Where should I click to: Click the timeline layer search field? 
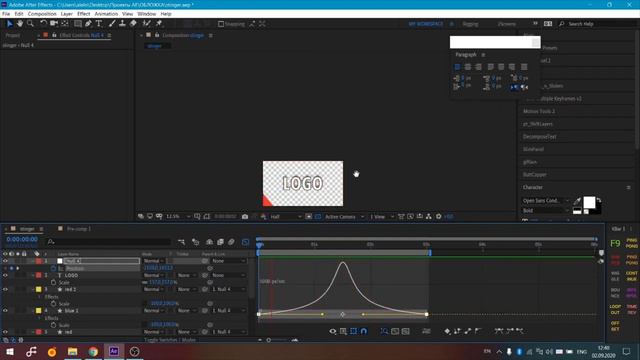tap(109, 242)
